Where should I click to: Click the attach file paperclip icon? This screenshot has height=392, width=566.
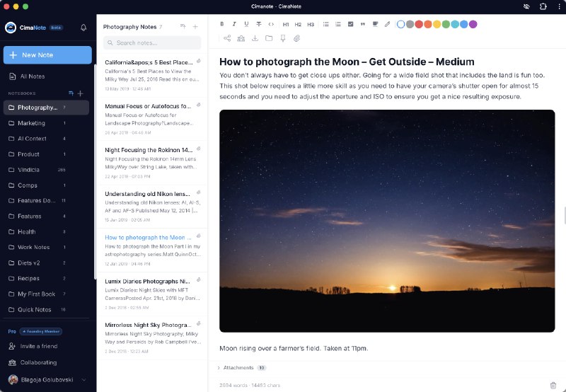pos(297,38)
